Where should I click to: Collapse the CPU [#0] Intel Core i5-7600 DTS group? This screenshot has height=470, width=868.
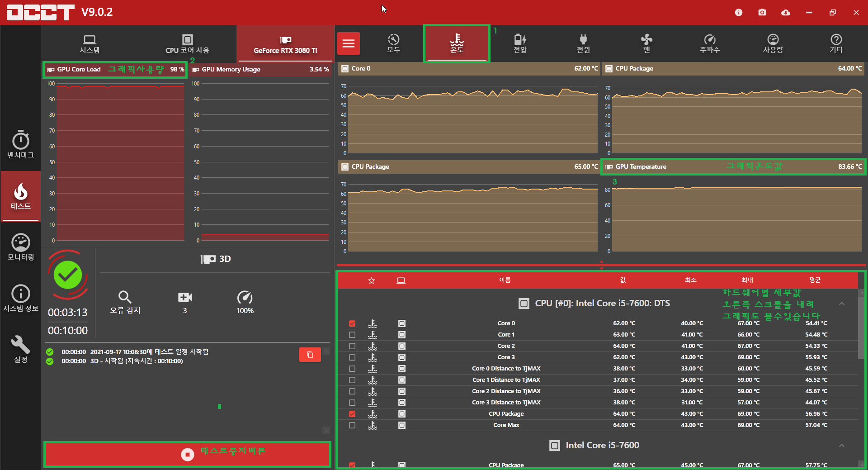tap(842, 304)
